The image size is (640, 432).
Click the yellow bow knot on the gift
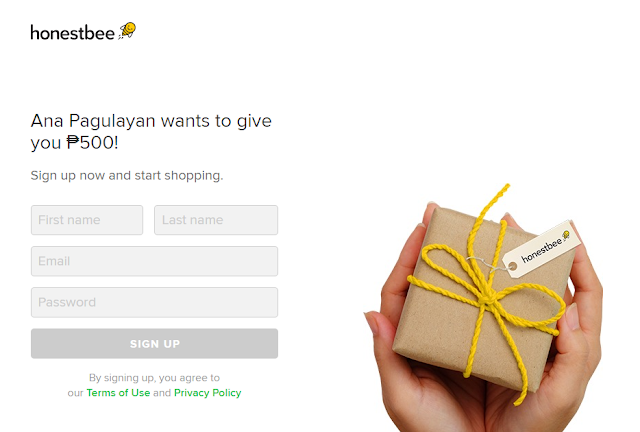487,299
